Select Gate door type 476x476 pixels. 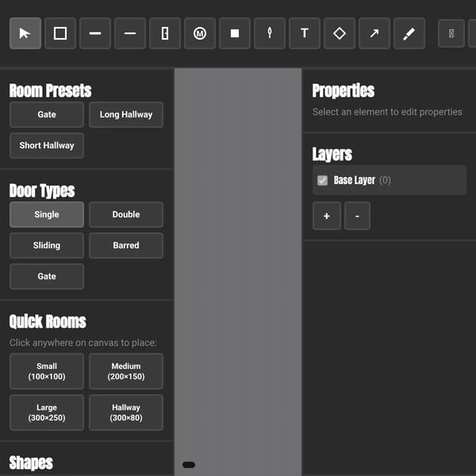pyautogui.click(x=47, y=276)
